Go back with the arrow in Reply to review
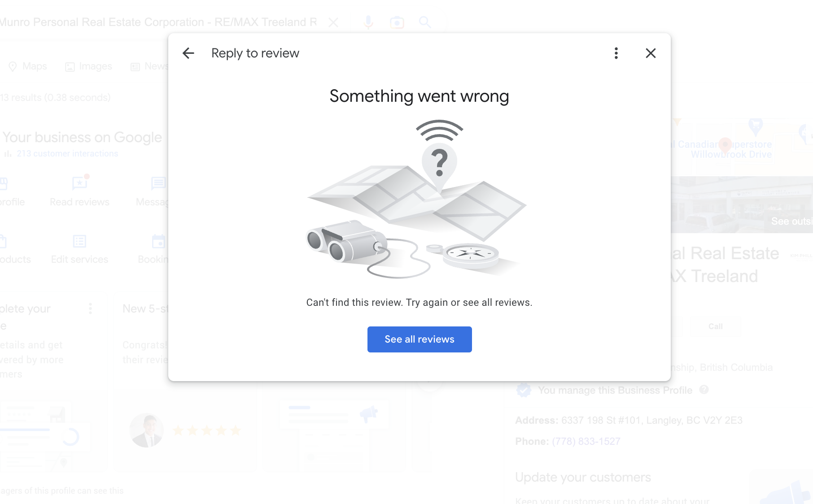Screen dimensions: 813x504 [x=188, y=53]
